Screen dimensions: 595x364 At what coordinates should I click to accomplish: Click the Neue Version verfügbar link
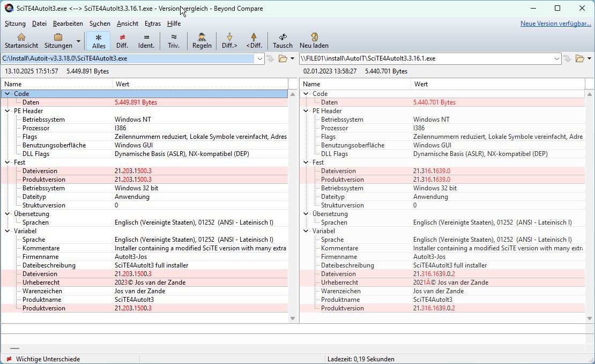(x=555, y=24)
